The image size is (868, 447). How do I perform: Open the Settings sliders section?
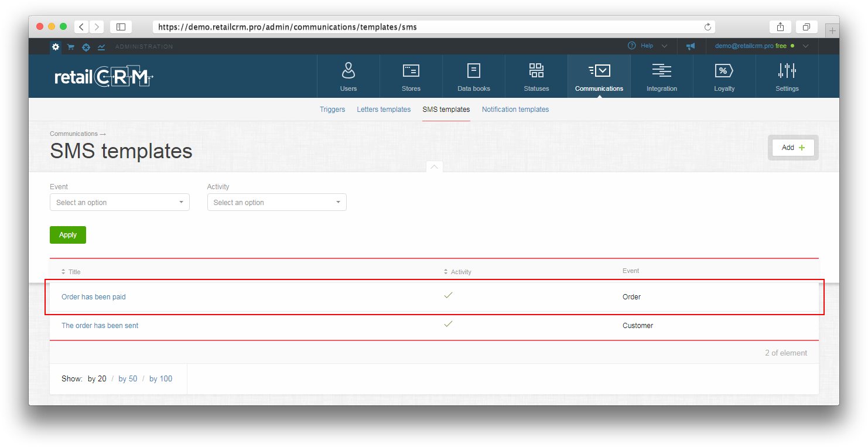click(x=787, y=76)
